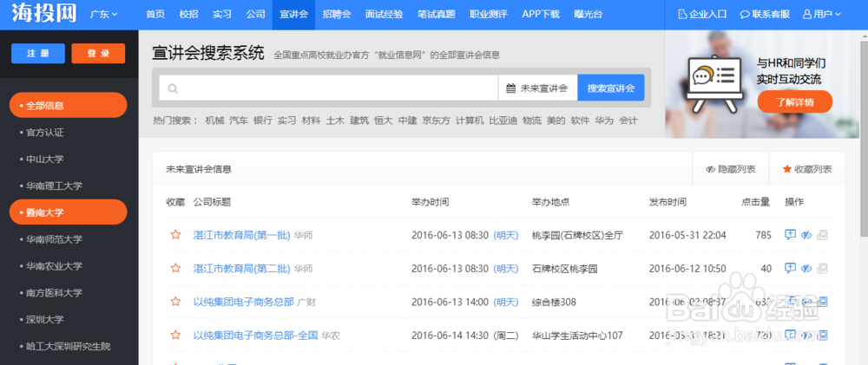
Task: Open the 湛江市教育局(第一批) listing link
Action: click(242, 235)
